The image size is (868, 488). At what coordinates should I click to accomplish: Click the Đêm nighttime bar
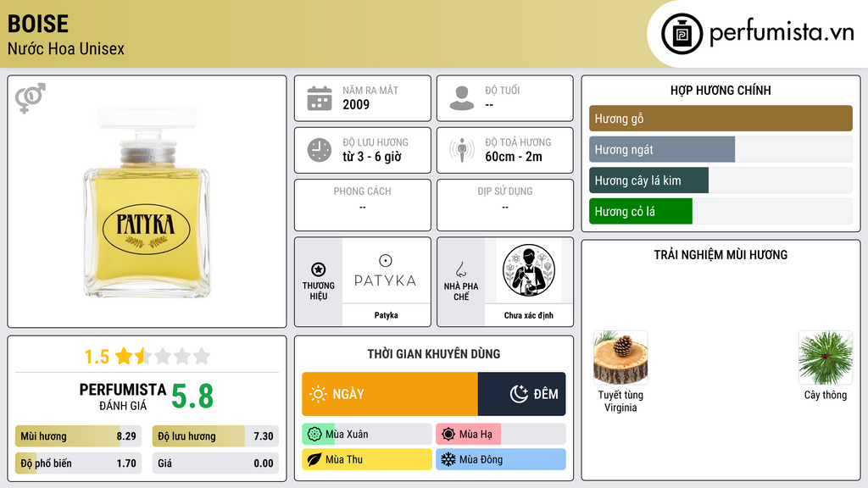point(521,394)
